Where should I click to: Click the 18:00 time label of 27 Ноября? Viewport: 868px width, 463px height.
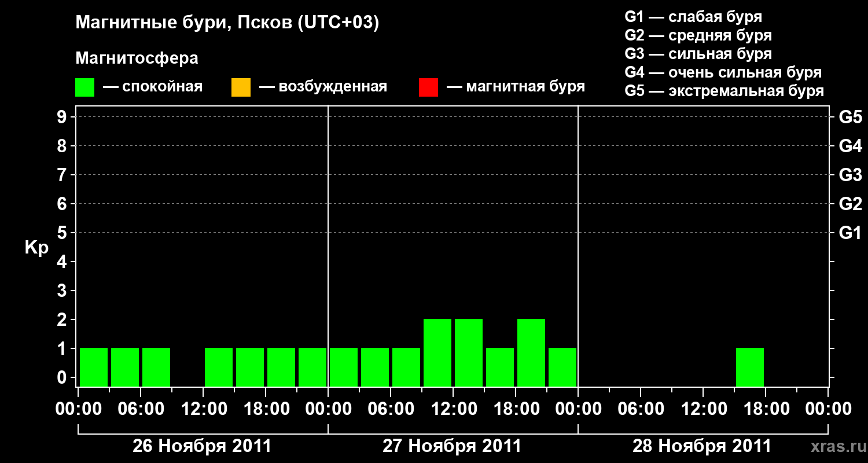(516, 409)
